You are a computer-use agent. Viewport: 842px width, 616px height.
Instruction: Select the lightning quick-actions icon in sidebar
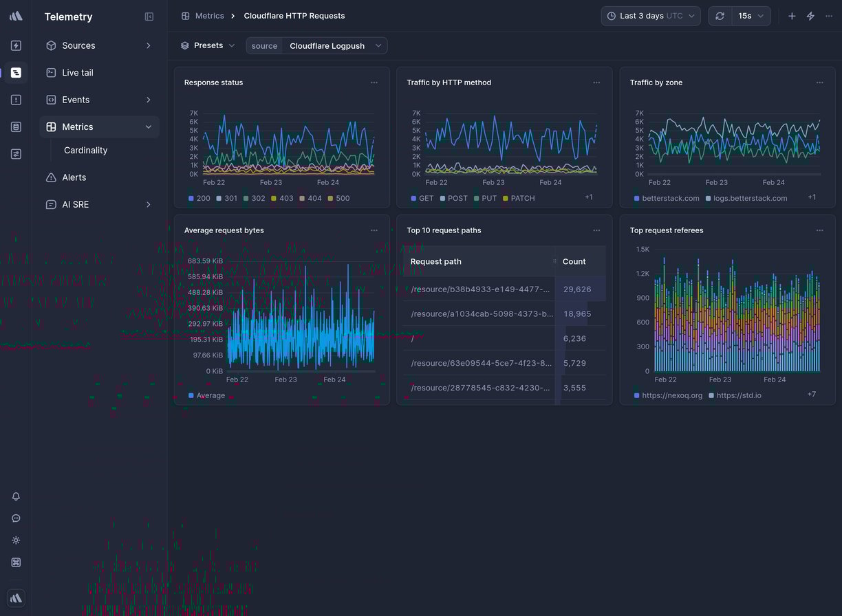(x=16, y=45)
